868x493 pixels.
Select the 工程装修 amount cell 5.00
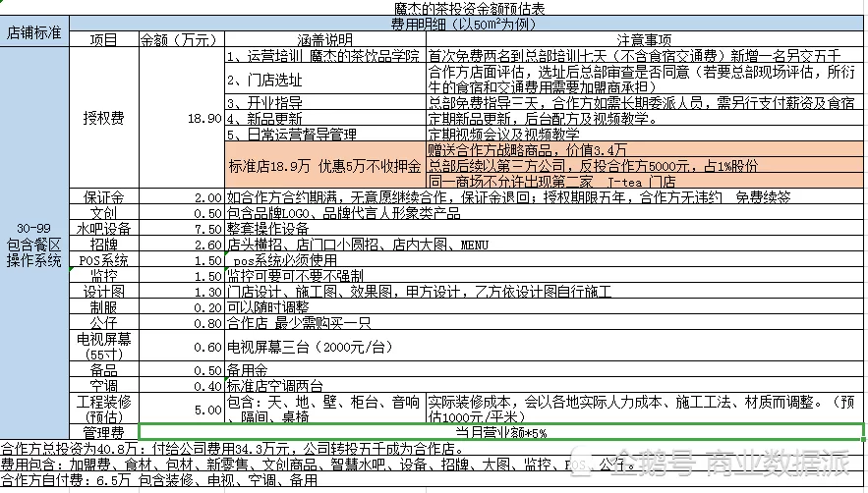point(182,409)
